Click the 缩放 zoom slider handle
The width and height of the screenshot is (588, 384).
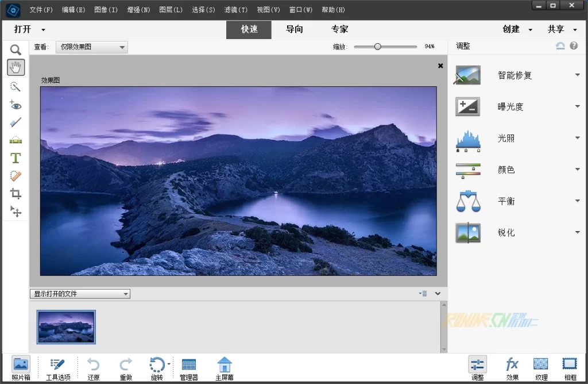[x=377, y=47]
